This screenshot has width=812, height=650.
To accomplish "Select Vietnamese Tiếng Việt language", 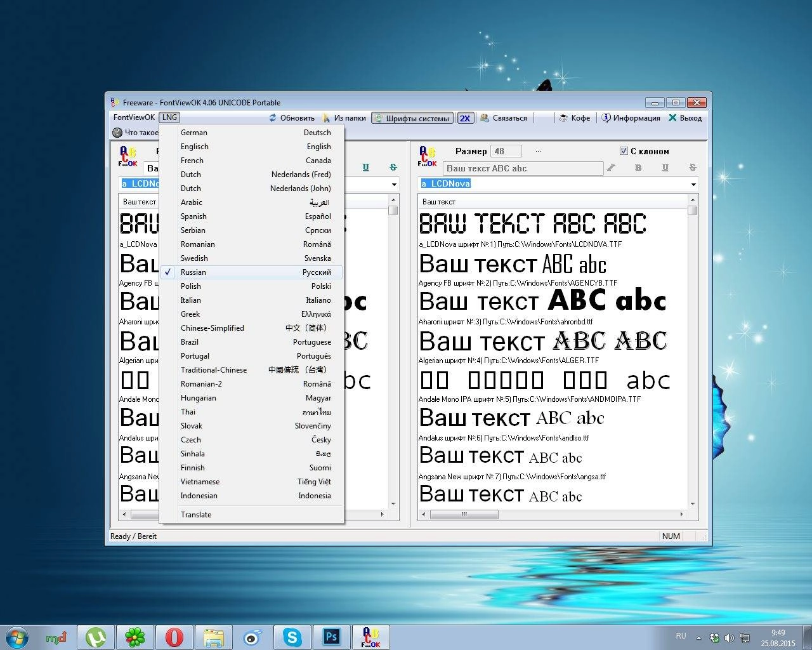I will click(251, 482).
